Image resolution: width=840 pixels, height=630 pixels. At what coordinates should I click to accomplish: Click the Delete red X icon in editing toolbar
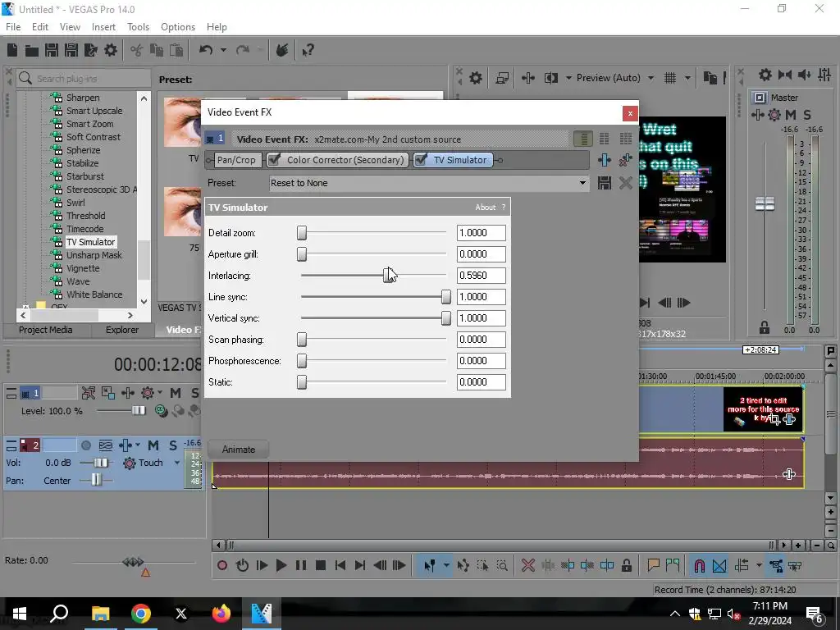point(527,565)
